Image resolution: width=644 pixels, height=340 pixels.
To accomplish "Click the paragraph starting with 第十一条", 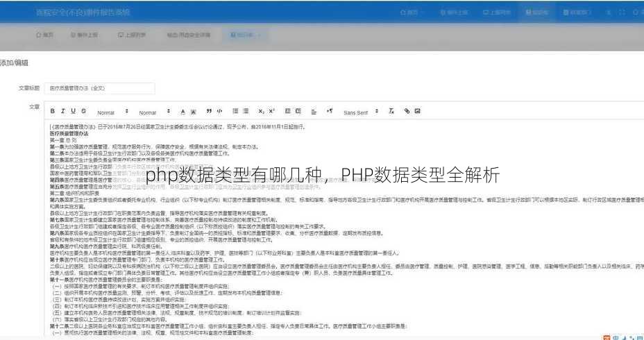I will coord(106,280).
